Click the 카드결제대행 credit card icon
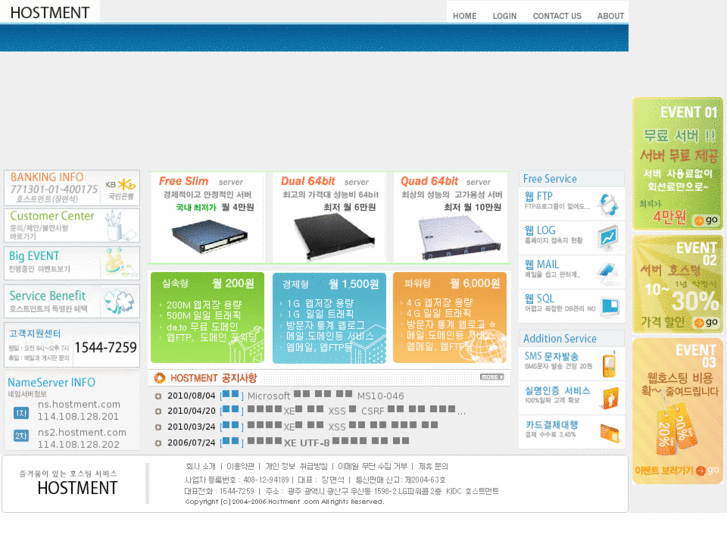 610,433
